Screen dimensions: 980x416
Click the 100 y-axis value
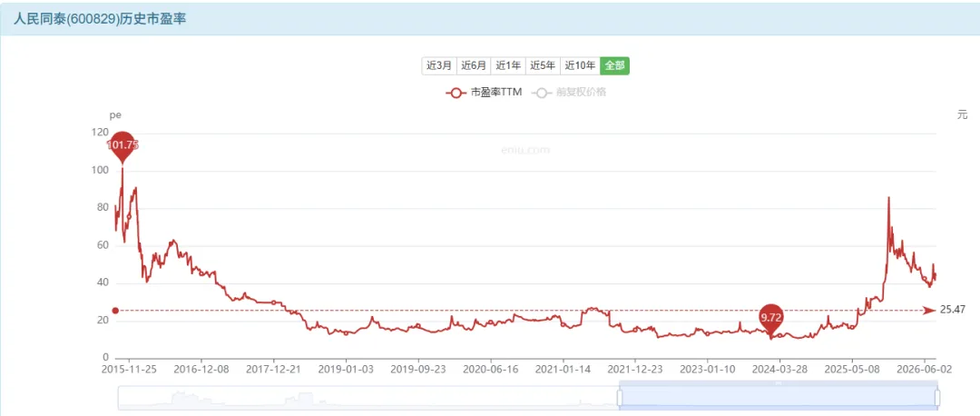click(x=100, y=170)
